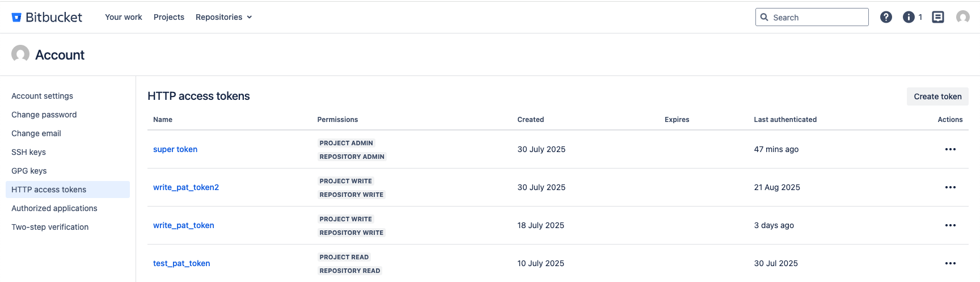This screenshot has height=282, width=980.
Task: Click the Account avatar beside the heading
Action: coord(20,54)
